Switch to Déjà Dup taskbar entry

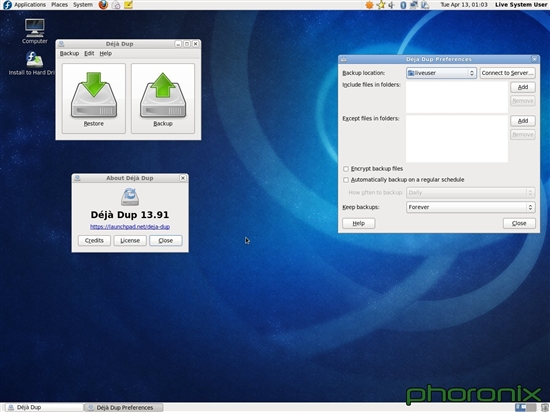point(44,407)
